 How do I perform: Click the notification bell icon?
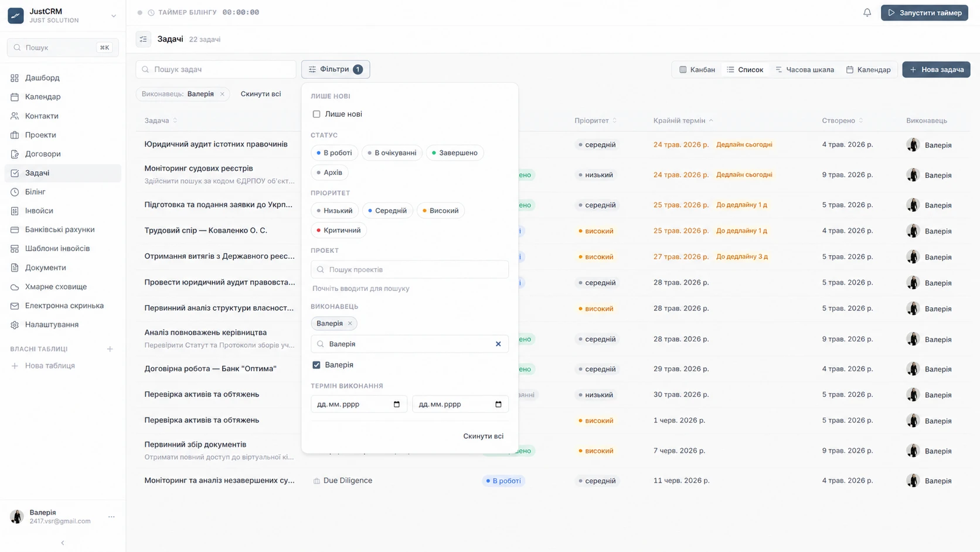click(867, 12)
